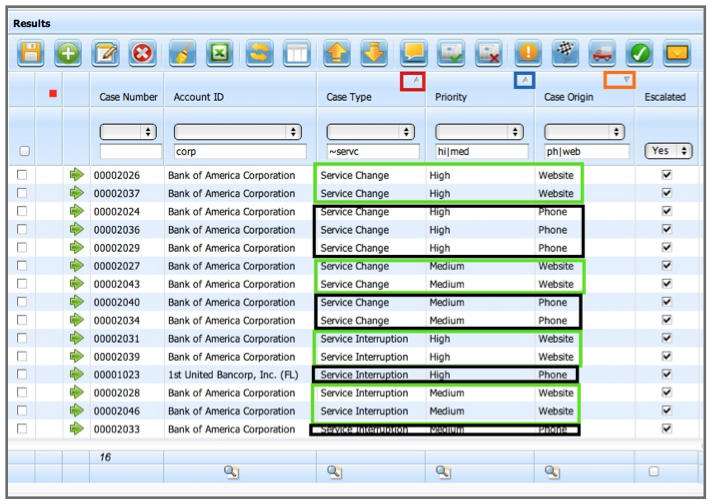This screenshot has width=713, height=504.
Task: Click Case Origin filter field containing ph|web
Action: coord(587,151)
